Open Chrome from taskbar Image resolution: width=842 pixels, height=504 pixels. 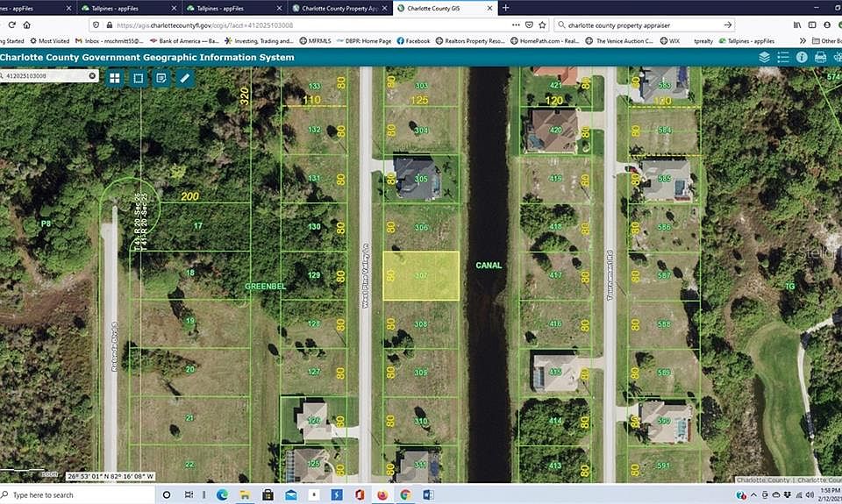coord(405,495)
